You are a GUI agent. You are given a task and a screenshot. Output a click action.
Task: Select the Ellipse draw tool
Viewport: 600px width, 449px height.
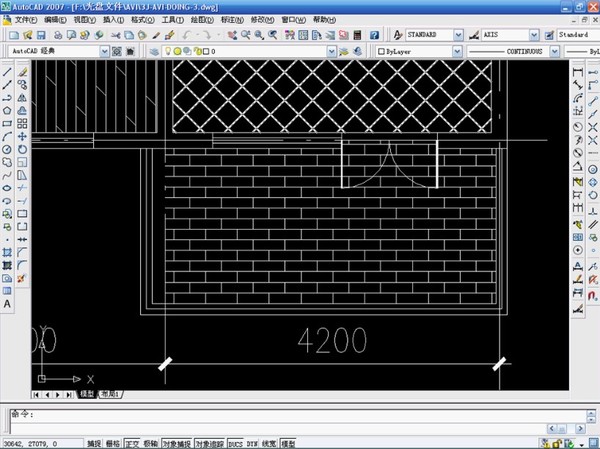(7, 188)
